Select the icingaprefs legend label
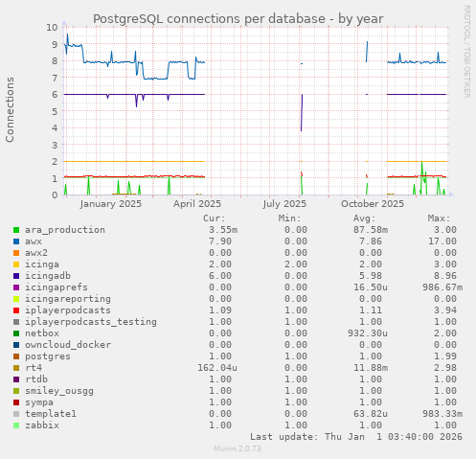The image size is (476, 459). 57,287
